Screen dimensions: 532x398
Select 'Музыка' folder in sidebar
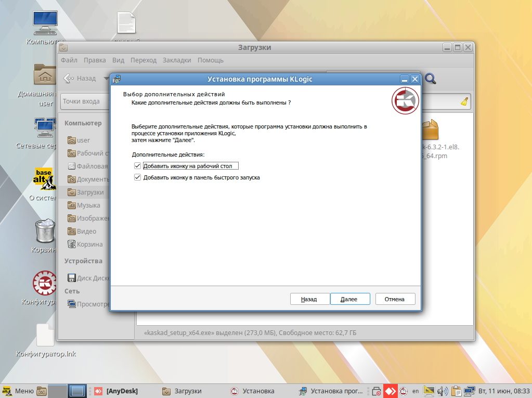pos(88,206)
